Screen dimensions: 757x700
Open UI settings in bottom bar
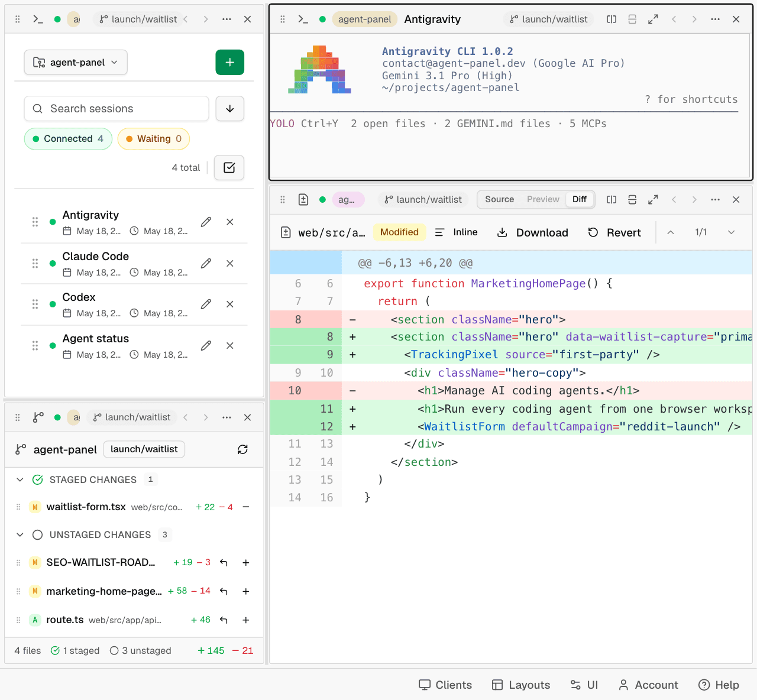[584, 685]
